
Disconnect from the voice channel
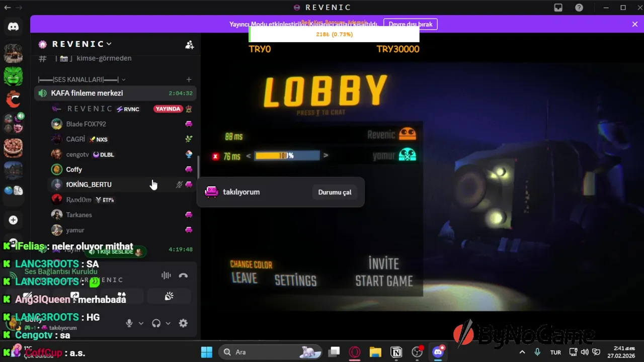pyautogui.click(x=183, y=276)
